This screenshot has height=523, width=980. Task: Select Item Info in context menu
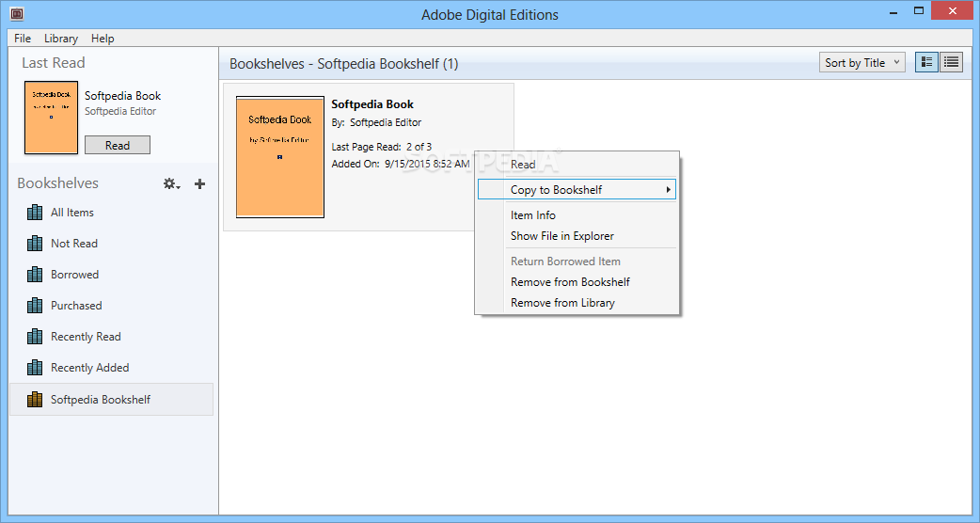point(577,215)
